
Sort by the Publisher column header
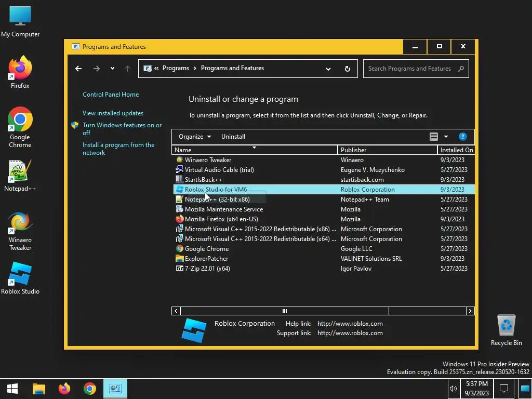[388, 150]
